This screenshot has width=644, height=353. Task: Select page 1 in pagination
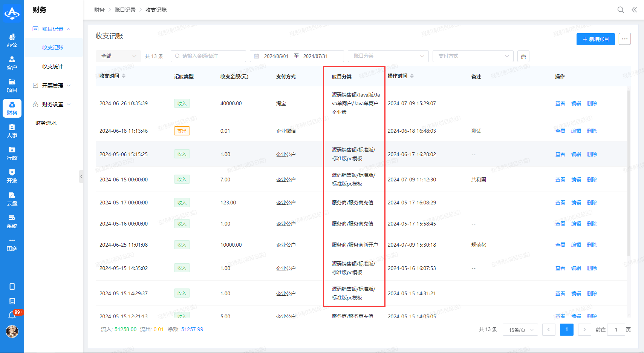click(567, 330)
